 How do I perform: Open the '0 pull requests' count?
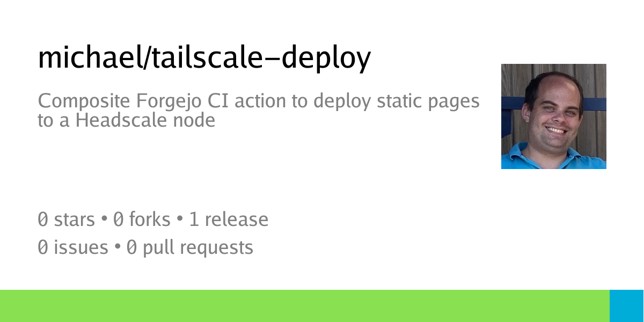click(x=189, y=248)
